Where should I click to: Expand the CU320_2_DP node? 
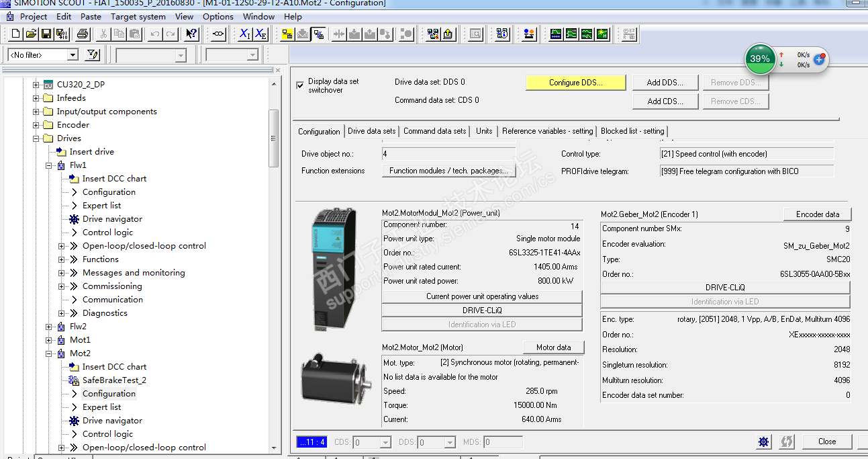(x=36, y=85)
